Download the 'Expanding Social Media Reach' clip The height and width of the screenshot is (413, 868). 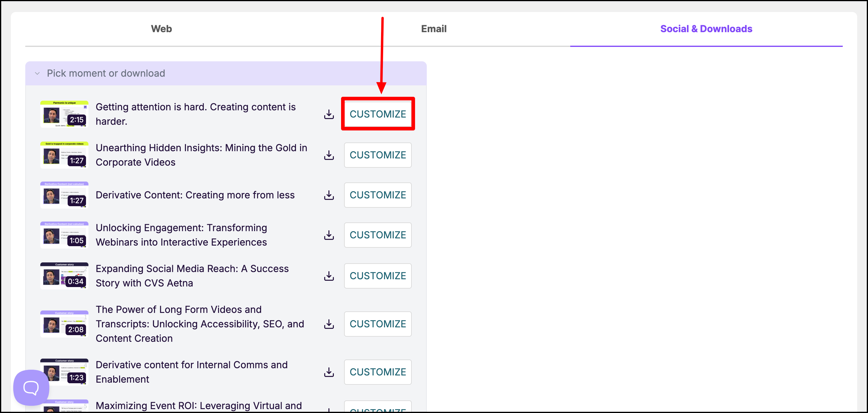(x=329, y=276)
